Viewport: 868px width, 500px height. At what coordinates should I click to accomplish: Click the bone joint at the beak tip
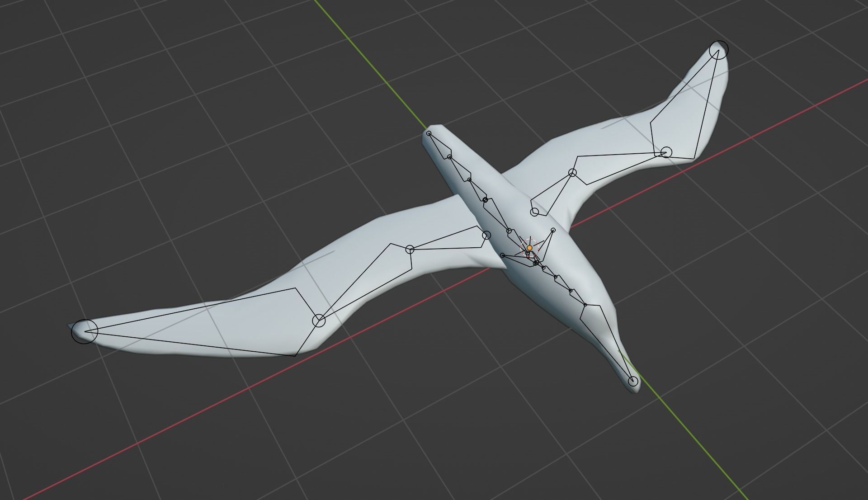[x=633, y=381]
